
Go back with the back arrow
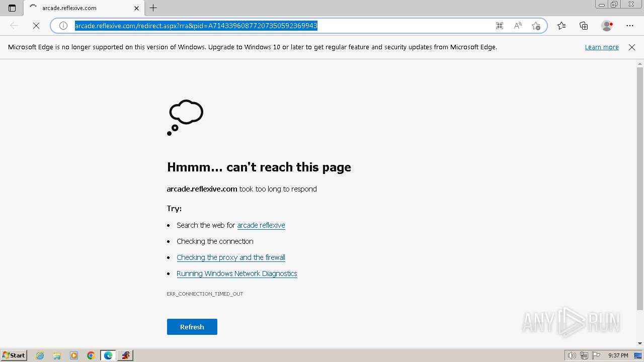(x=14, y=26)
